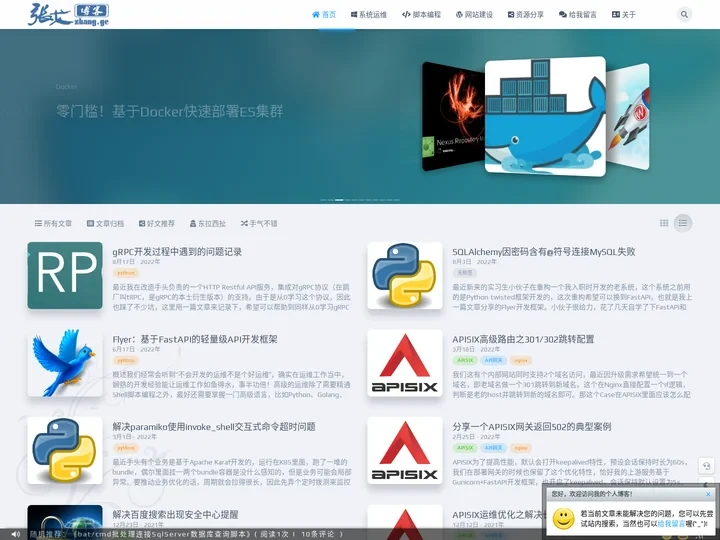Image resolution: width=720 pixels, height=540 pixels.
Task: Open article APISIX高级路由之301/302跳转配置
Action: (523, 339)
